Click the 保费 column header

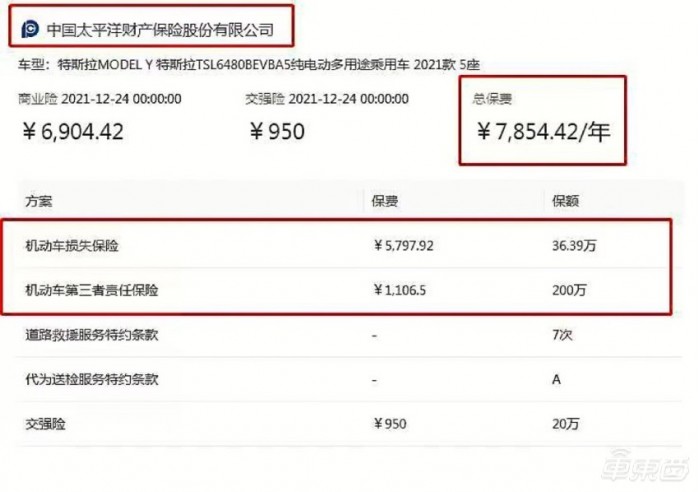384,201
